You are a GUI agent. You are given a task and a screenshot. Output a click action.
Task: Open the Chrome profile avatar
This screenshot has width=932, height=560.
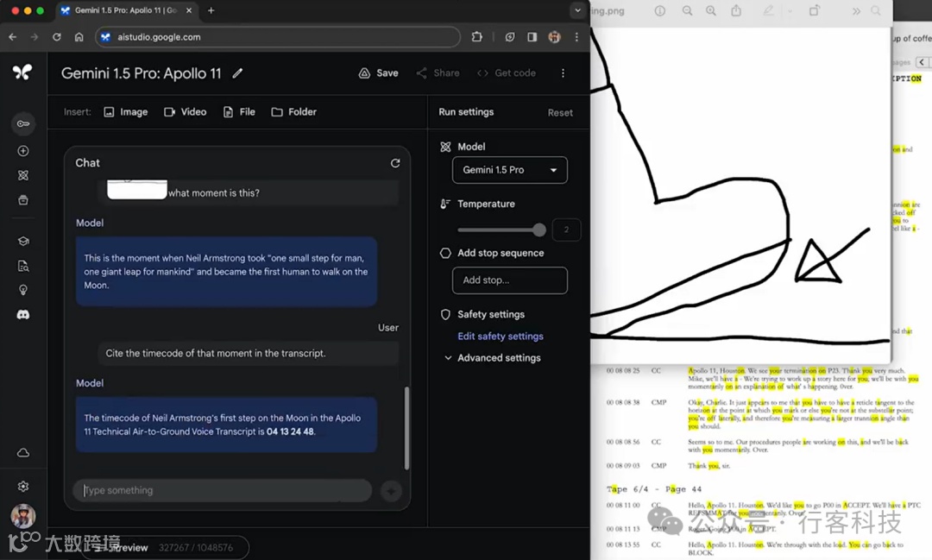[x=554, y=37]
